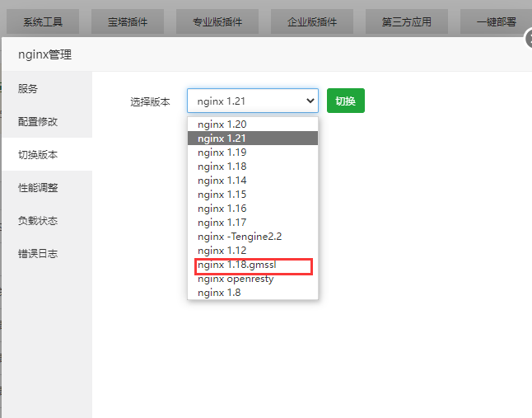Viewport: 532px width, 418px height.
Task: Open 性能调整 sidebar item
Action: [47, 187]
